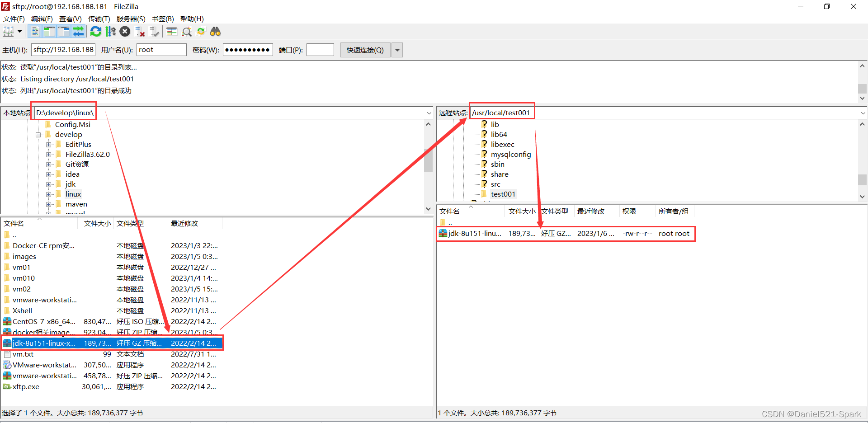
Task: Click the process queue toggle icon
Action: coord(110,32)
